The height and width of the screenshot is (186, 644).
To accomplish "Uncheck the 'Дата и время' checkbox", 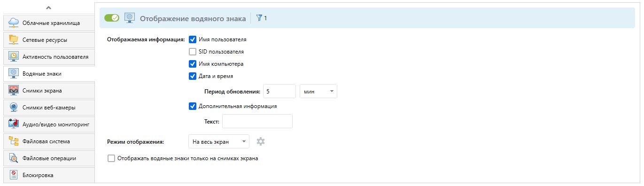I will (x=192, y=76).
